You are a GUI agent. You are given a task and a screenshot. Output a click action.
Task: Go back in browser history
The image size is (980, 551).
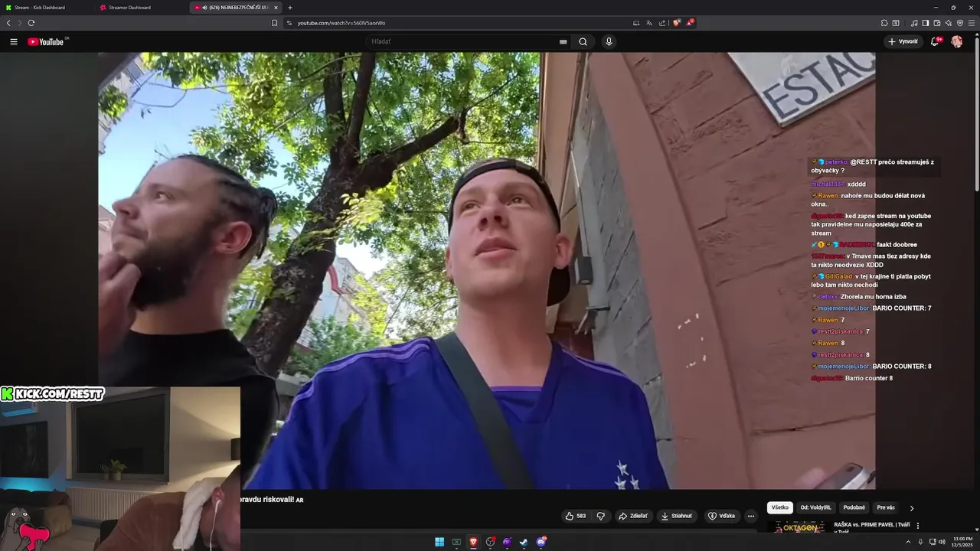8,23
